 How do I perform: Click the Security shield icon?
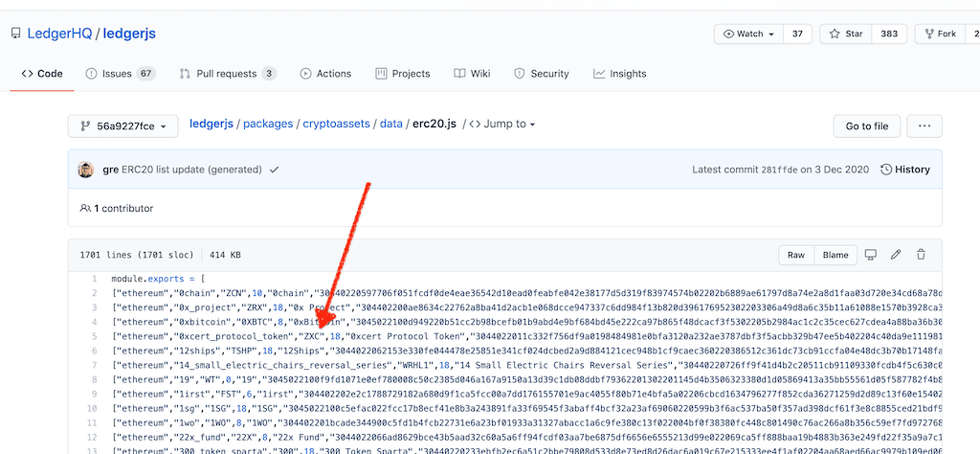click(x=520, y=74)
